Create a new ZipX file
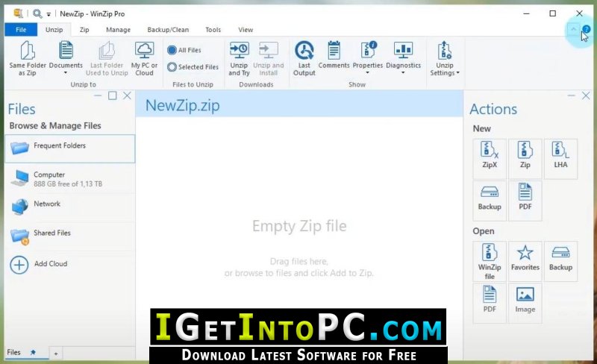Screen dimensions: 597x364 coord(490,158)
